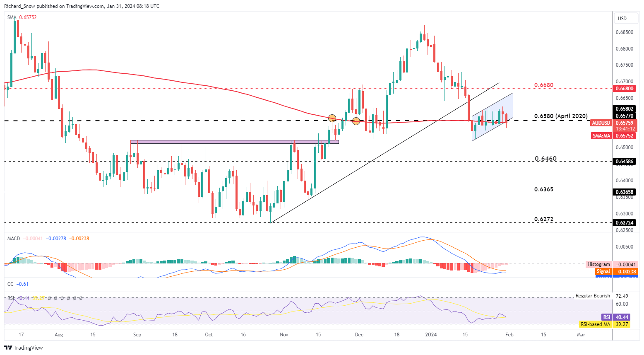Click the Aug label on the time axis
This screenshot has height=355, width=644.
(59, 335)
